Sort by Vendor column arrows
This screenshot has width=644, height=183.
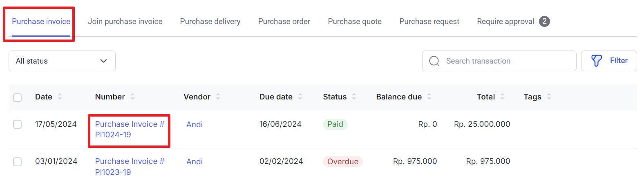218,97
